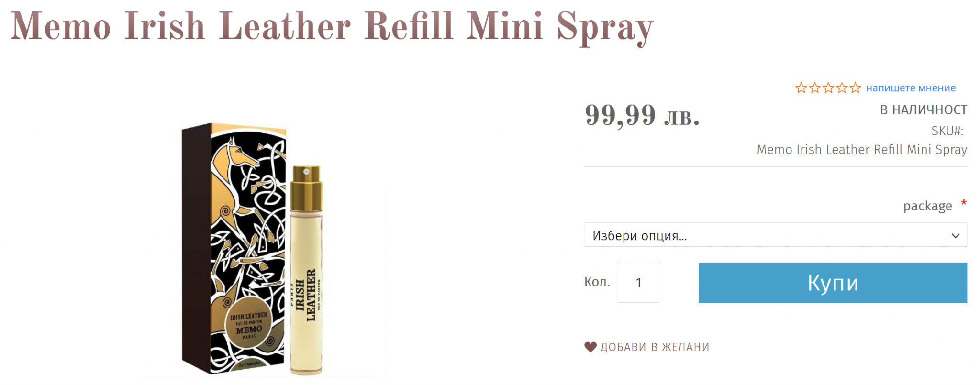Click the second rating star
The height and width of the screenshot is (385, 980).
814,88
